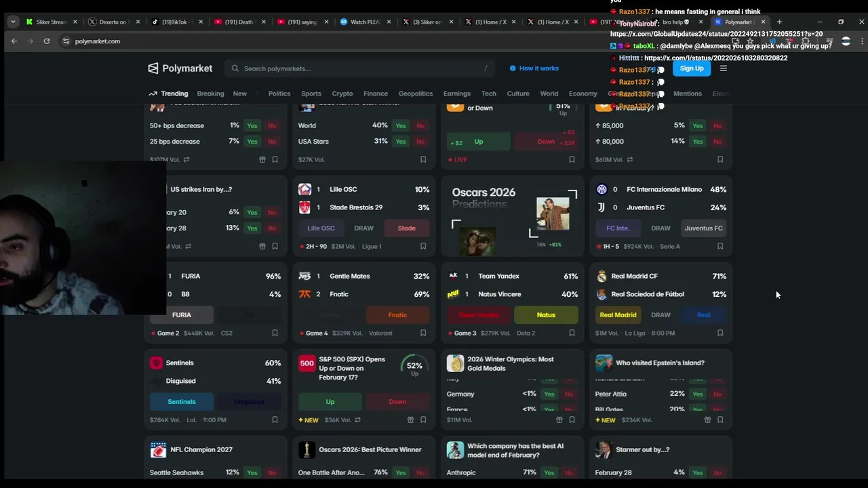Viewport: 868px width, 488px height.
Task: Bookmark the FC Internazionale vs Juventus market
Action: [720, 247]
